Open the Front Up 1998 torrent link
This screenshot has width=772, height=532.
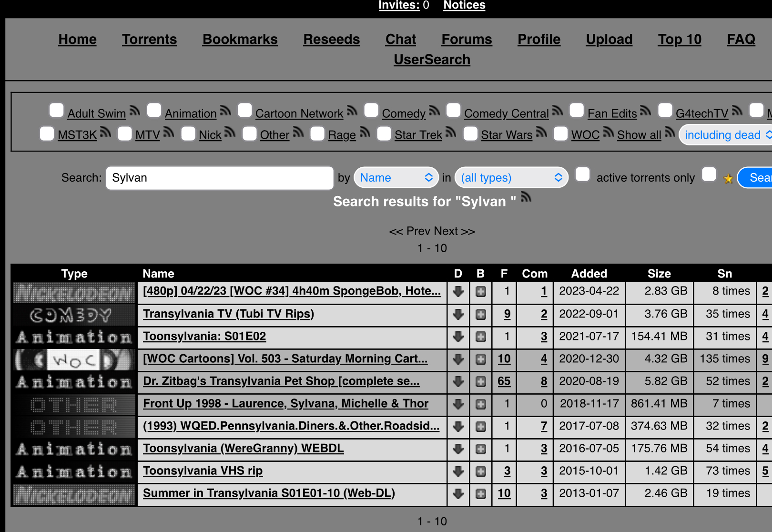pyautogui.click(x=286, y=404)
